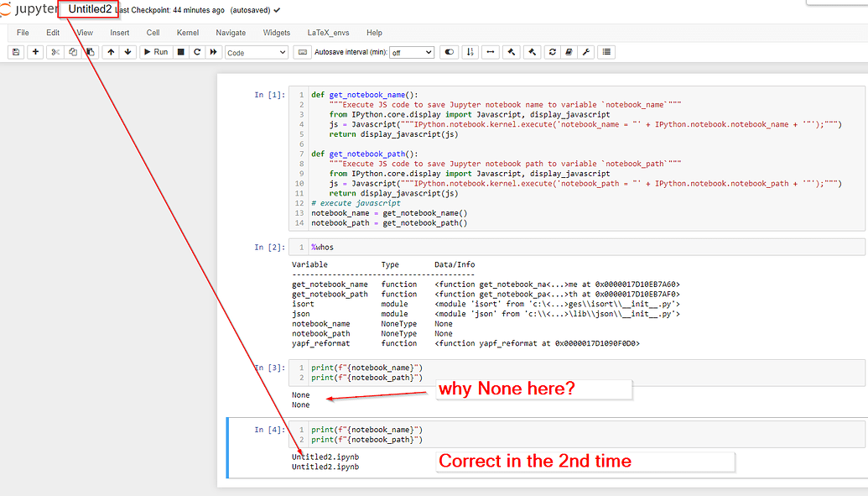
Task: Change the Autosave interval dropdown from off
Action: (x=411, y=52)
